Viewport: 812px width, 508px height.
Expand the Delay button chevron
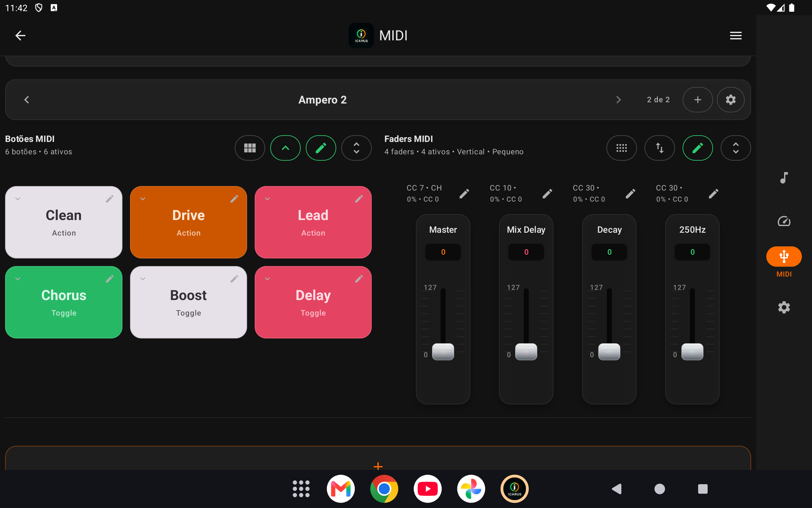(267, 279)
